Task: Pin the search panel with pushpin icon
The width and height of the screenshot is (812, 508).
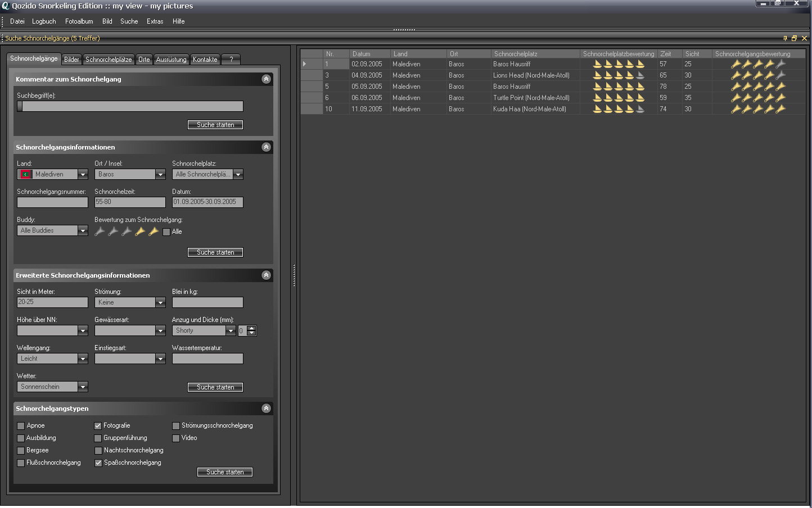Action: coord(785,38)
